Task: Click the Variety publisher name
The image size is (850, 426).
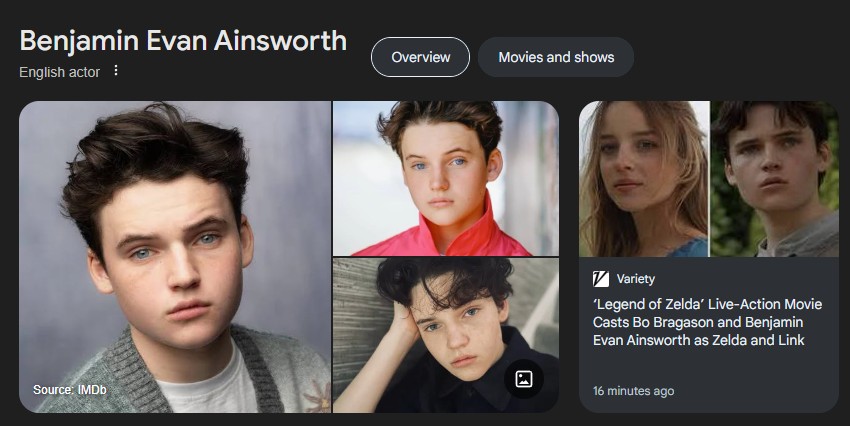Action: [635, 279]
